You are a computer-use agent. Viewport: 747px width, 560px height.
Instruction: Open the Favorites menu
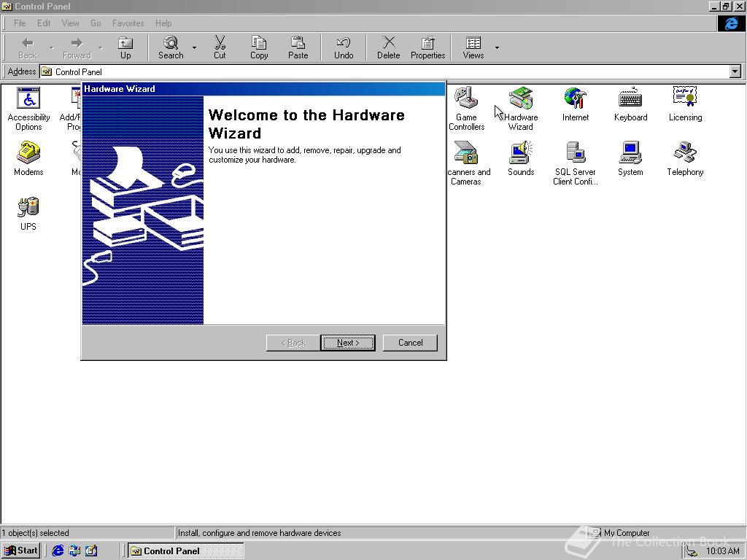[x=128, y=23]
